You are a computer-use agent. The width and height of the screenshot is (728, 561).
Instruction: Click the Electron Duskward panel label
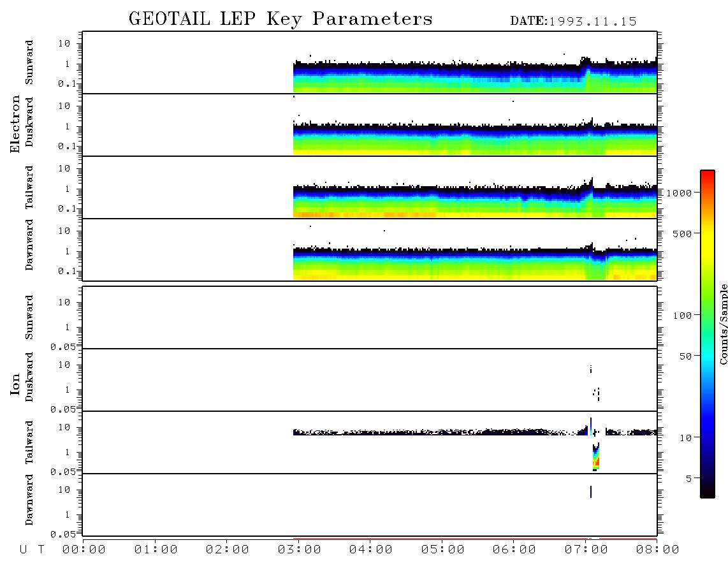pos(29,122)
